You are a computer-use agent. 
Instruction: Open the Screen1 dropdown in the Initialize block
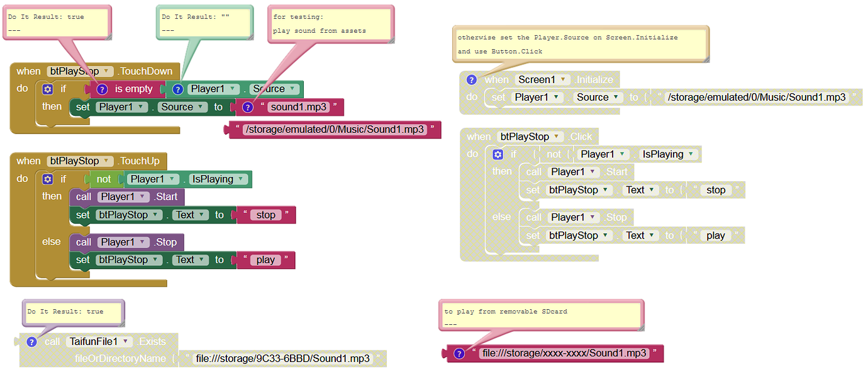[x=564, y=79]
